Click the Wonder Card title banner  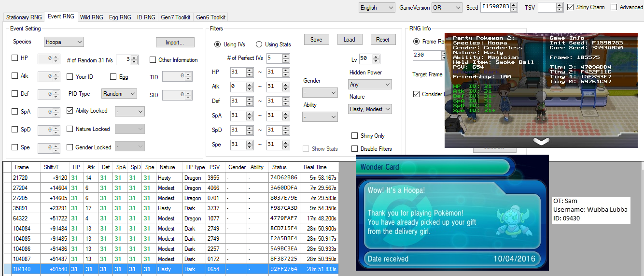click(x=433, y=167)
